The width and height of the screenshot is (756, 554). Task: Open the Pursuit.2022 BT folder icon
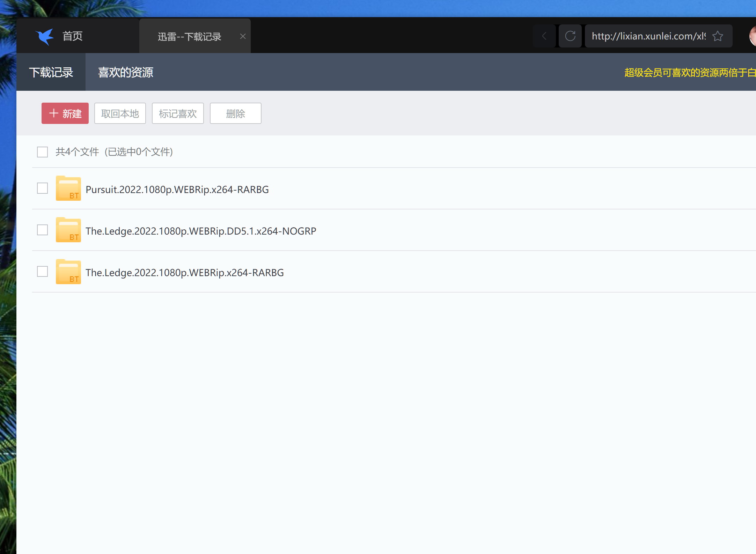[68, 189]
